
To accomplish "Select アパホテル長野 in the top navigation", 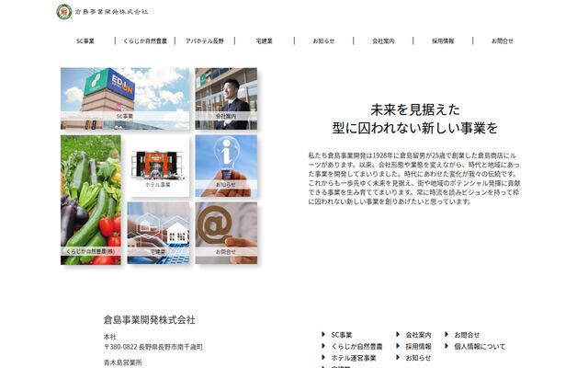I will tap(204, 40).
